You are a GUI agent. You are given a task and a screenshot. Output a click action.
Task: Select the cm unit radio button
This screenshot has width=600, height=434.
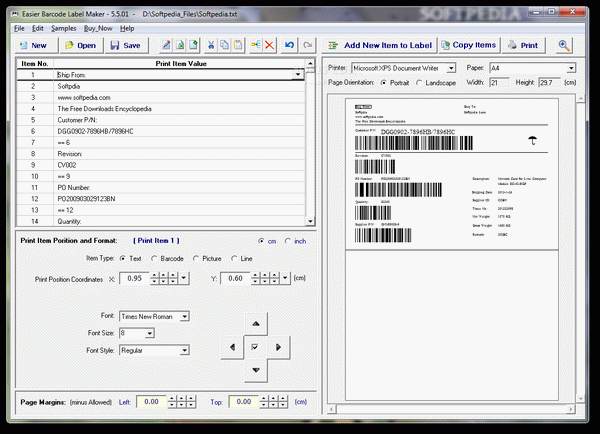[x=261, y=241]
